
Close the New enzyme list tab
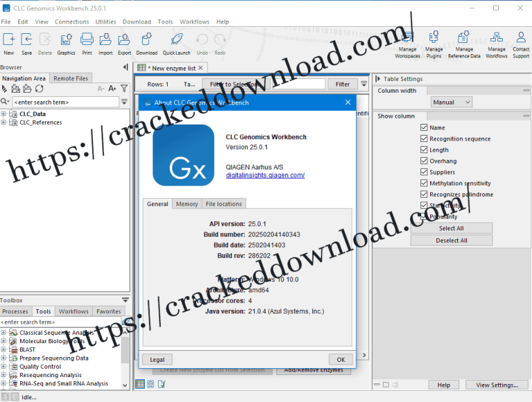coord(200,68)
